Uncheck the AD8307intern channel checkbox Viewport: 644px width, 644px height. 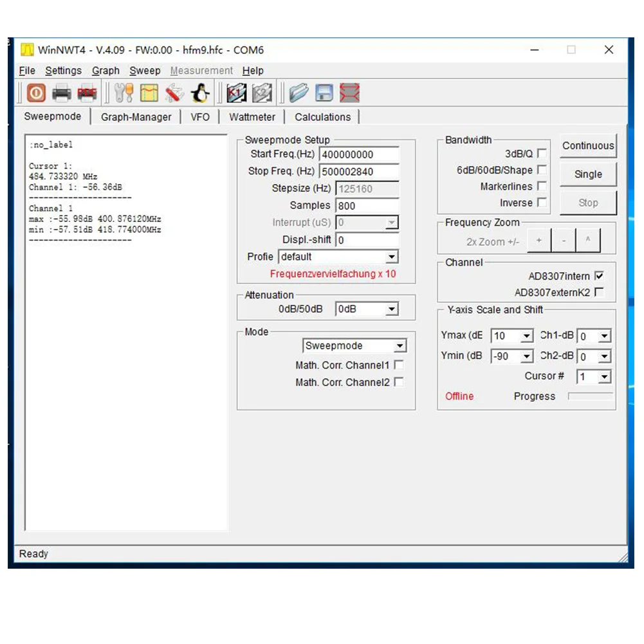[599, 275]
